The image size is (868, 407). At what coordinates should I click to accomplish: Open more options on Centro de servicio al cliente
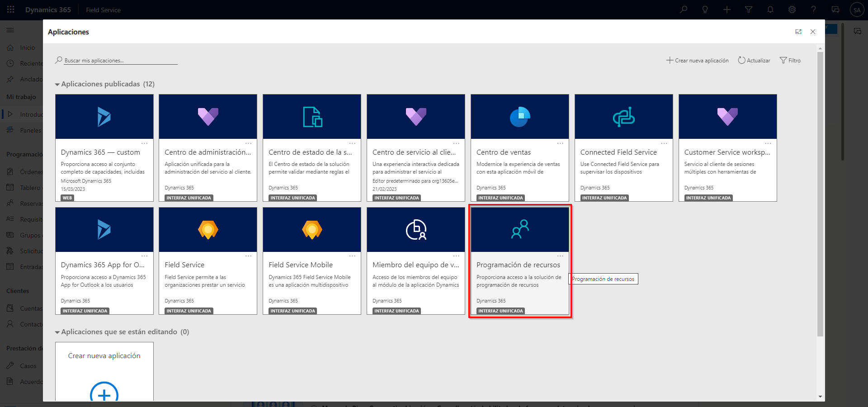456,143
